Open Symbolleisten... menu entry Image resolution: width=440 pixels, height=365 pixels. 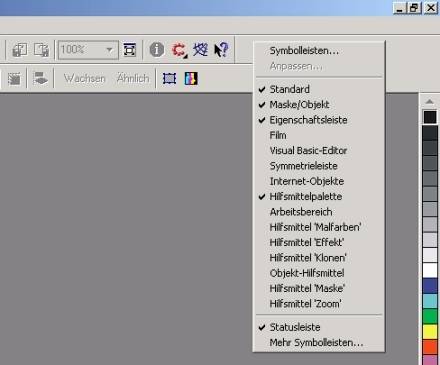pos(319,51)
